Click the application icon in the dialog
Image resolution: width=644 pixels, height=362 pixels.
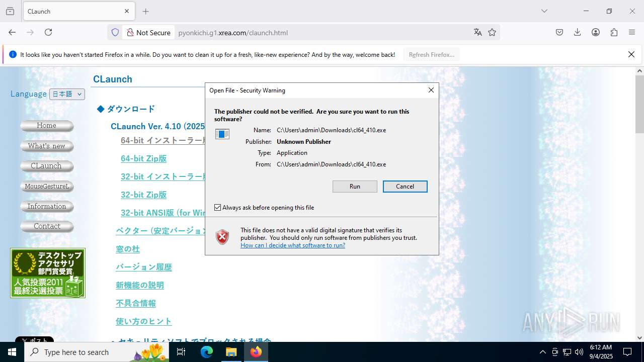click(x=222, y=134)
